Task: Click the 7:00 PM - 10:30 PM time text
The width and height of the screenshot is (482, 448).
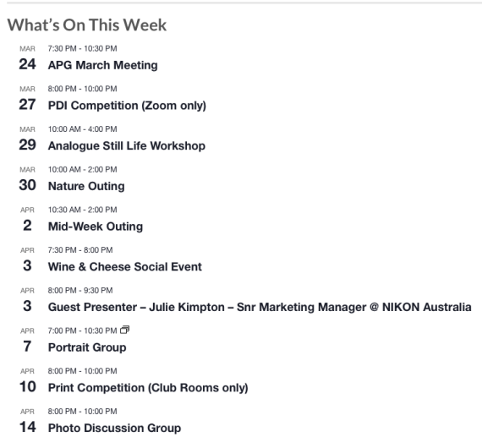Action: pos(82,331)
